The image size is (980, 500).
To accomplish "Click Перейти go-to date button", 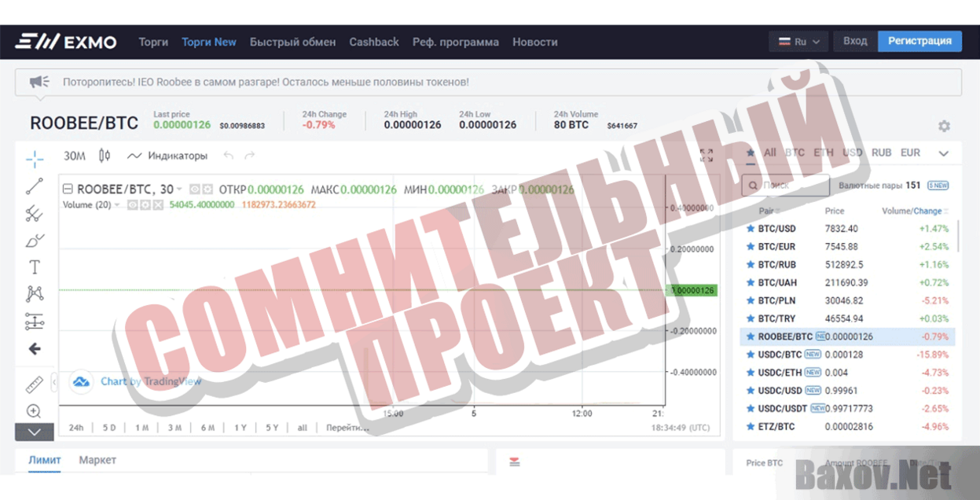I will [347, 428].
